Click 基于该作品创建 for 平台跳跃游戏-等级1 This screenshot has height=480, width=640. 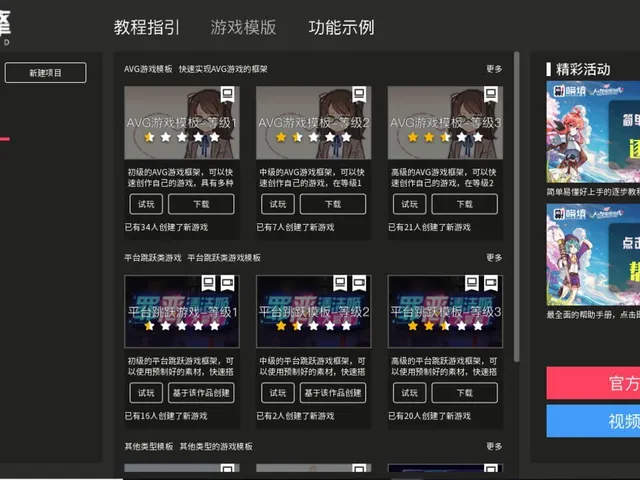pyautogui.click(x=201, y=393)
